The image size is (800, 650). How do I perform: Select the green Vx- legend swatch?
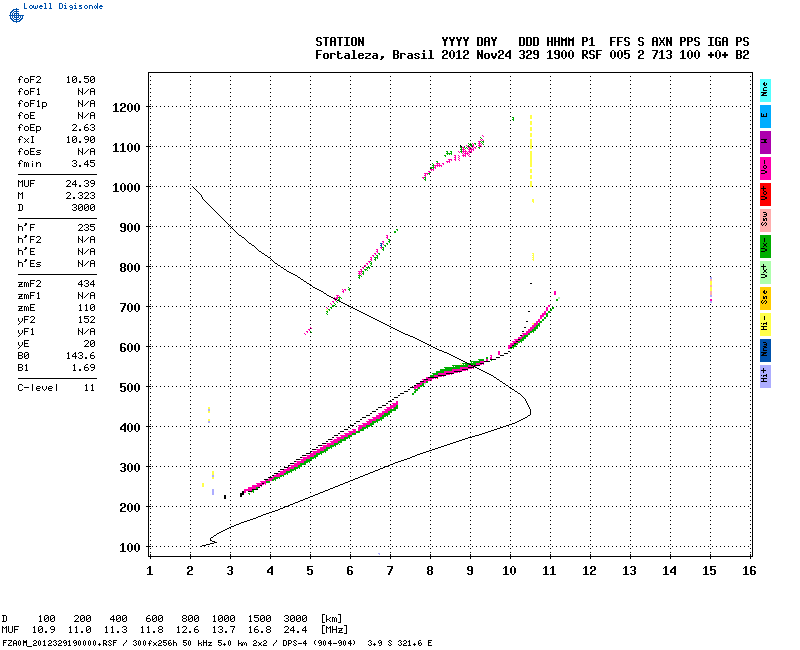[765, 246]
